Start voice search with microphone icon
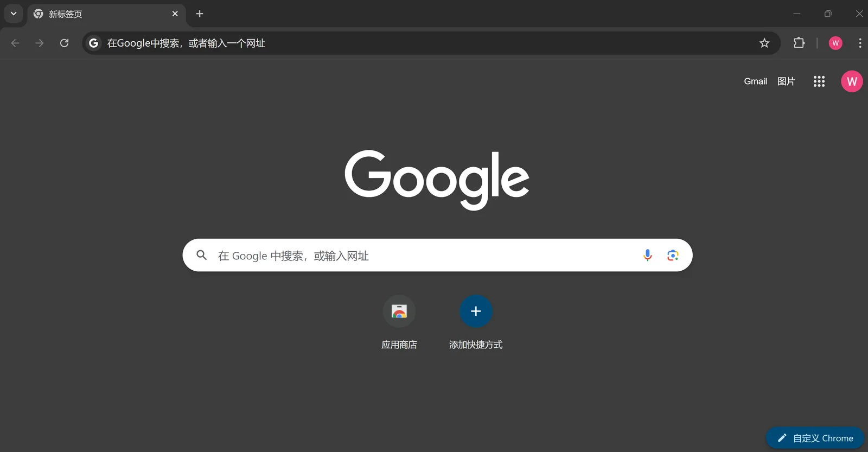 [647, 255]
